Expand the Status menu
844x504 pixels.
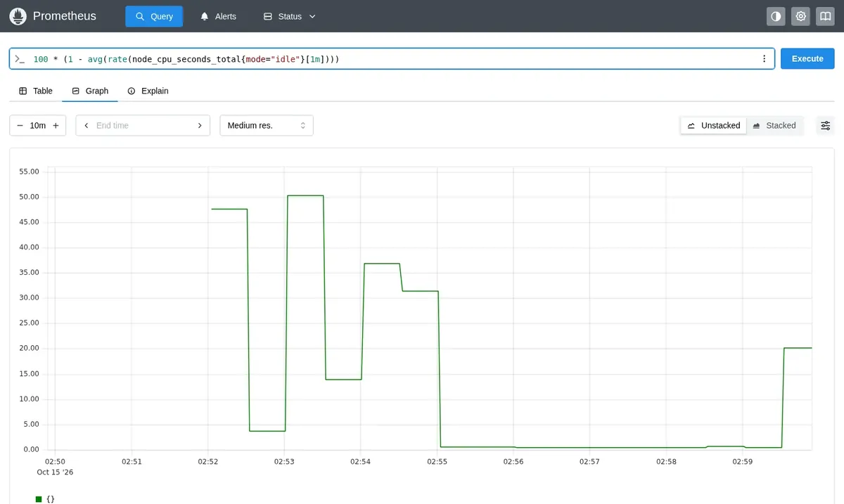(290, 16)
